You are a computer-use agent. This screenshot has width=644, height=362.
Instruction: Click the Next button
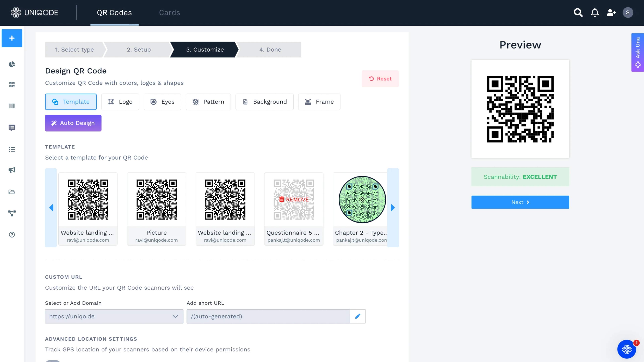pos(520,202)
